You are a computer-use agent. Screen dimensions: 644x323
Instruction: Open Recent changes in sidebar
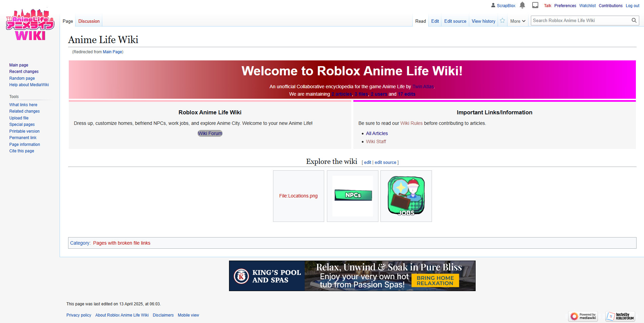pos(24,72)
